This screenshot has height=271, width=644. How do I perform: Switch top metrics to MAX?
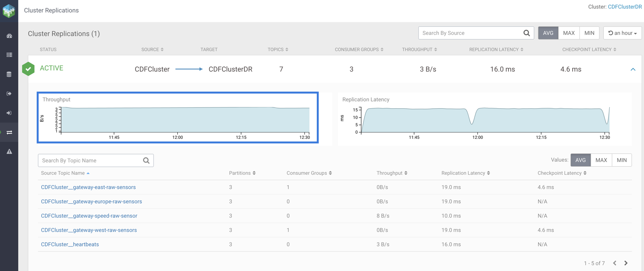click(569, 33)
